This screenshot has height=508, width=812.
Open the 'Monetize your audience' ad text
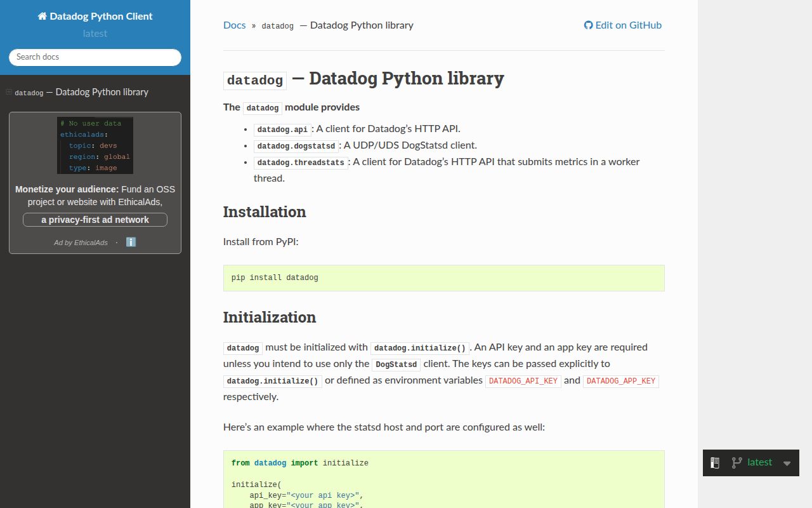(x=95, y=196)
